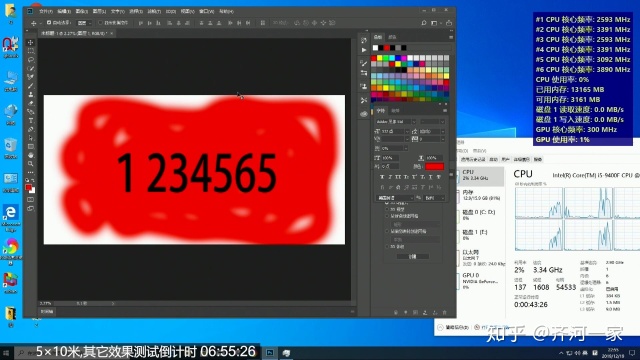Pick the yellow swatch in top row
Viewport: 640px width, 360px height.
click(380, 58)
